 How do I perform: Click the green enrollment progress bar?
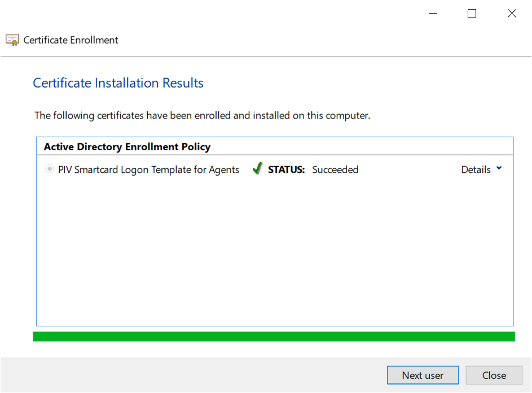tap(274, 337)
